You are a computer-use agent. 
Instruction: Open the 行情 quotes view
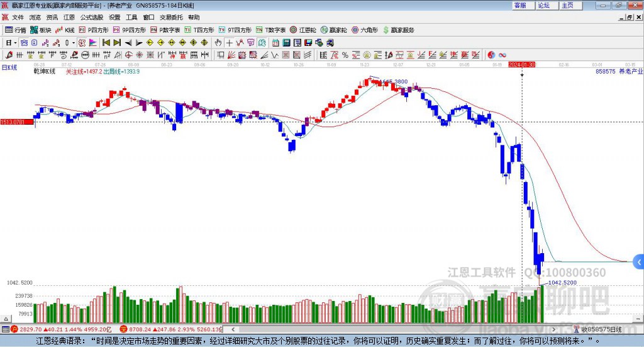coord(16,30)
